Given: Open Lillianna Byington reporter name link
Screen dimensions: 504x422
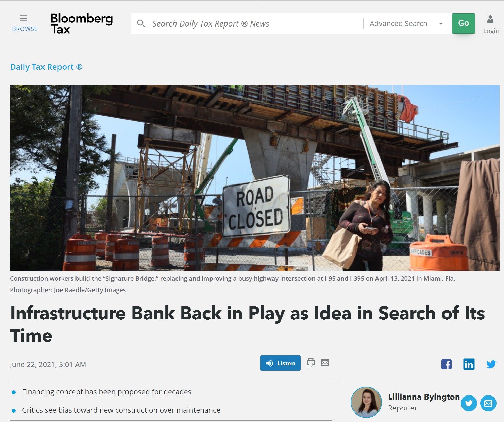Looking at the screenshot, I should click(x=424, y=397).
